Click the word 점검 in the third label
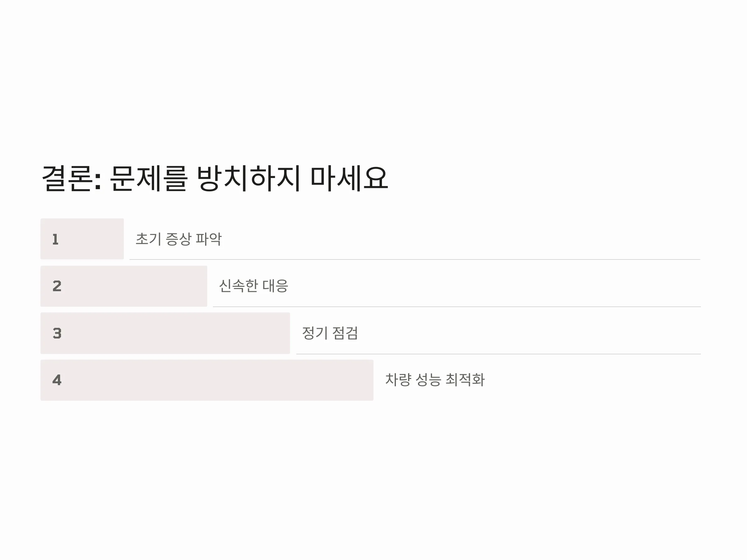 point(345,333)
